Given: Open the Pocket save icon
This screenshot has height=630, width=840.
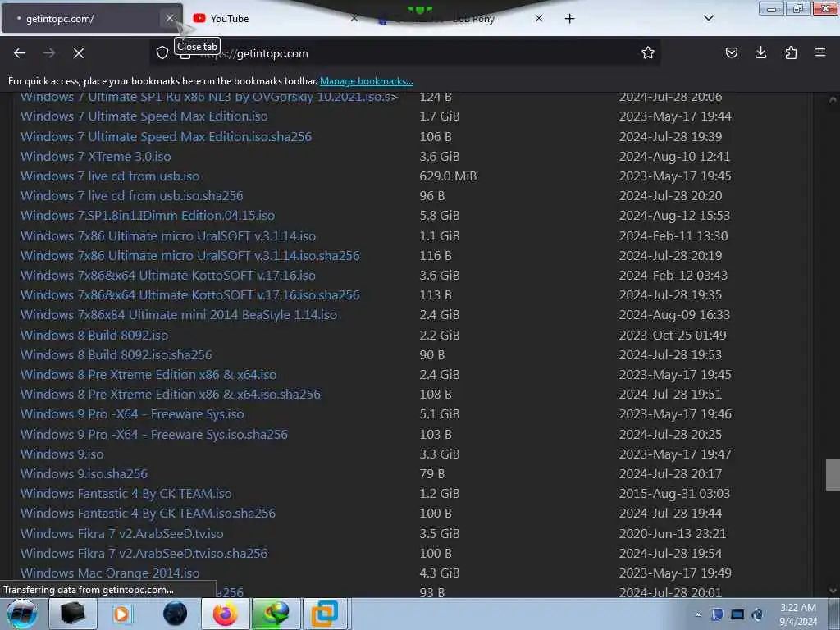Looking at the screenshot, I should pyautogui.click(x=731, y=52).
